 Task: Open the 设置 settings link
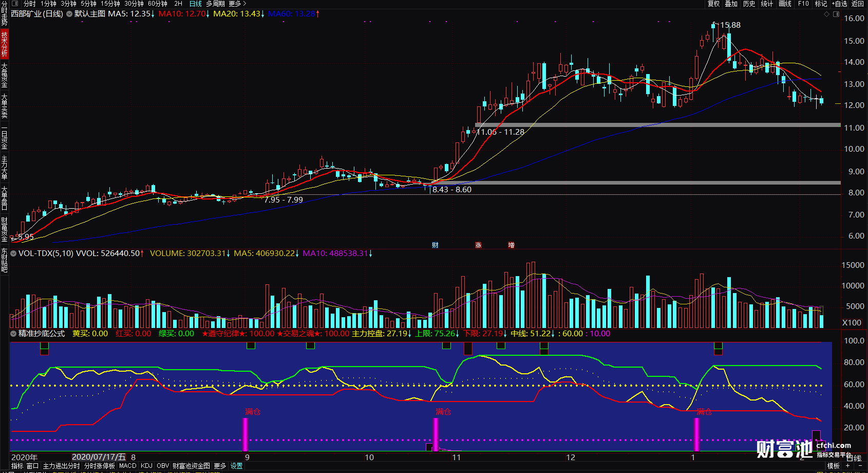point(236,466)
